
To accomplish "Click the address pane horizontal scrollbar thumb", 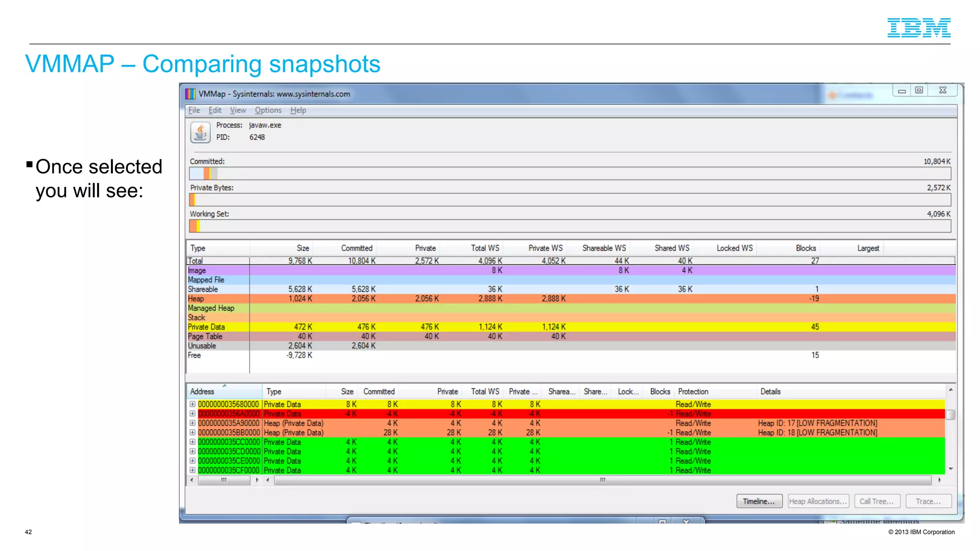I will click(224, 480).
